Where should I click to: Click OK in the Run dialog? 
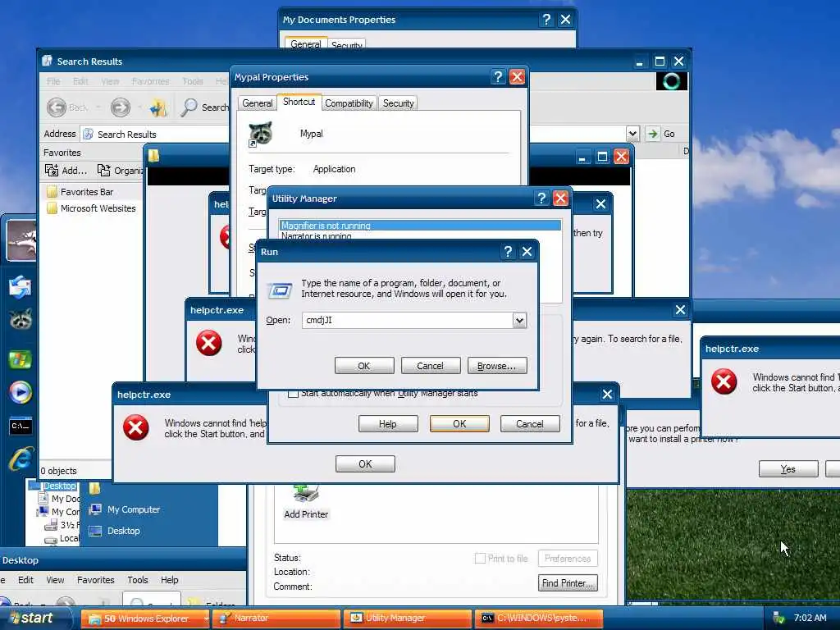(x=363, y=366)
